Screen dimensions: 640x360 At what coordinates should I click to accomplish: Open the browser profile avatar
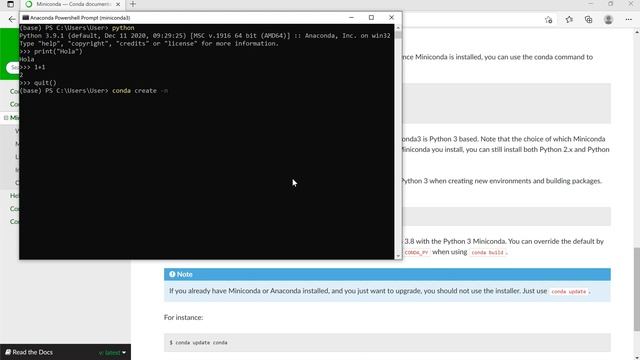[608, 20]
